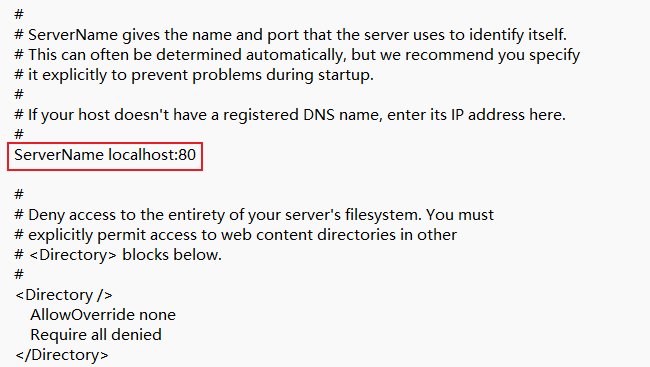Click the comment '<Directory> blocks below.'

(x=118, y=255)
